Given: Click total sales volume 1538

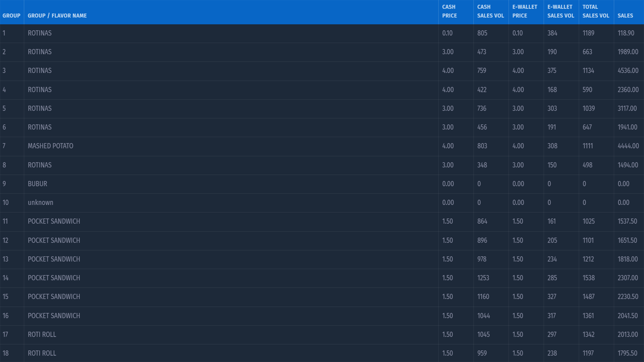Looking at the screenshot, I should pyautogui.click(x=589, y=278).
